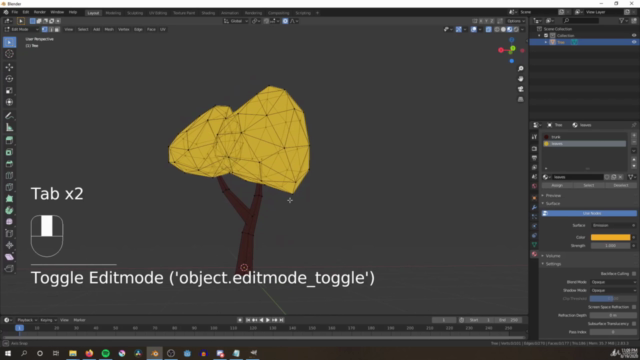Open the Modifiers wrench properties tab
This screenshot has height=360, width=640.
(534, 207)
